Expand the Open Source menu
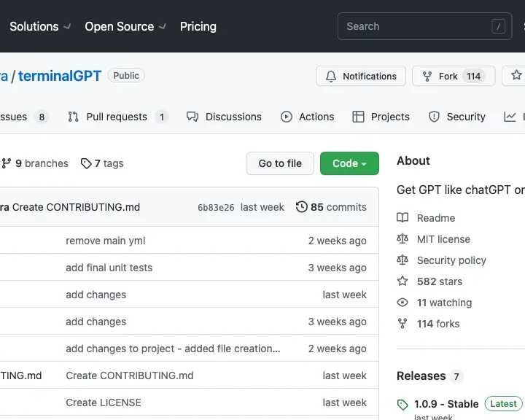 click(x=125, y=26)
